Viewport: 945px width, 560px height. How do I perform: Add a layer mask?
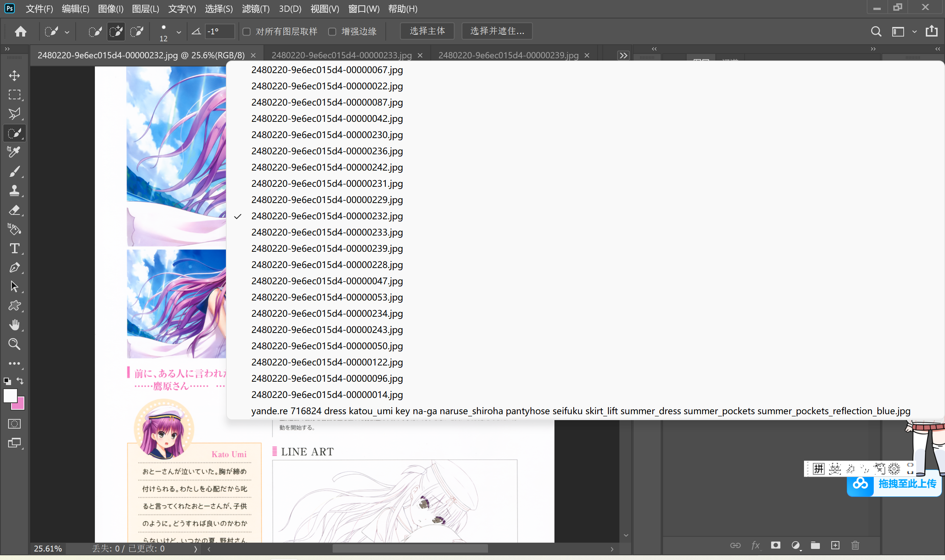(x=776, y=545)
